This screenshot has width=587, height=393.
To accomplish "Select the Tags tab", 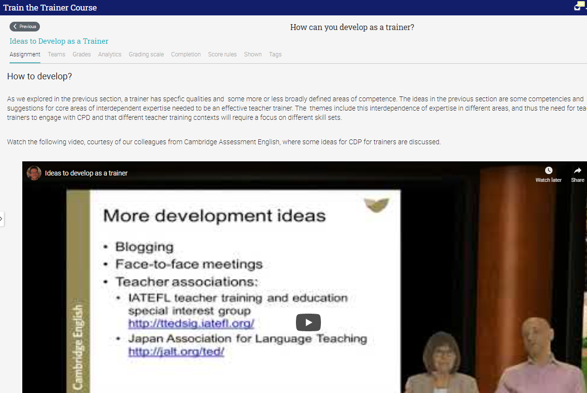I will [x=275, y=55].
